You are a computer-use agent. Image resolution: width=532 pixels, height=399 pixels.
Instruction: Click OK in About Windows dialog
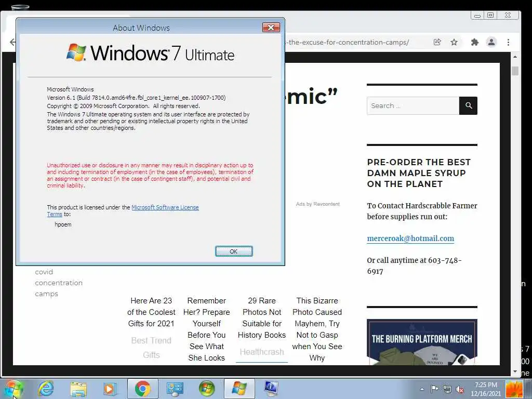(x=234, y=251)
